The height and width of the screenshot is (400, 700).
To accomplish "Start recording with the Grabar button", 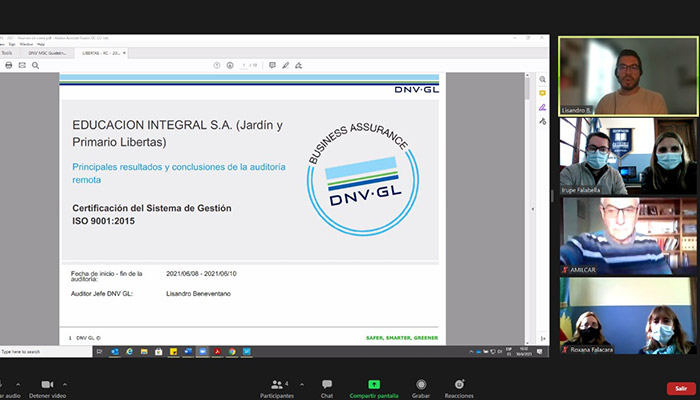I will click(x=421, y=388).
